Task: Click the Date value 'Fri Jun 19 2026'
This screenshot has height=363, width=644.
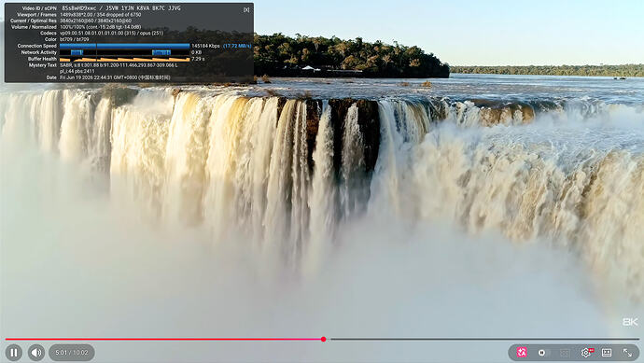Action: point(115,77)
